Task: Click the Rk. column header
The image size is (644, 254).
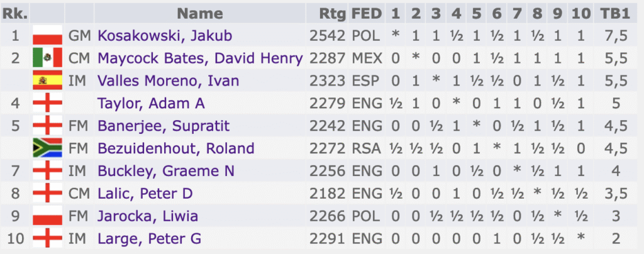Action: pyautogui.click(x=15, y=14)
